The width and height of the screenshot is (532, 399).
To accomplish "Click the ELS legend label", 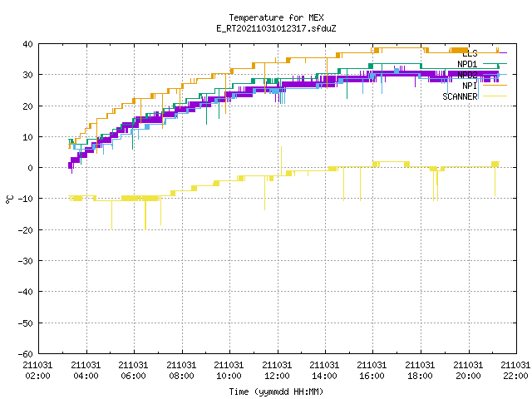I will tap(470, 53).
